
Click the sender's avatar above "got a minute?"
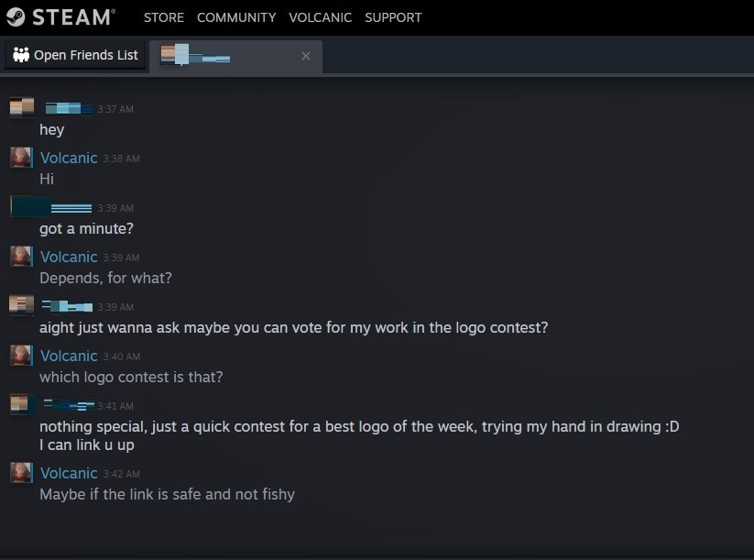pos(22,207)
